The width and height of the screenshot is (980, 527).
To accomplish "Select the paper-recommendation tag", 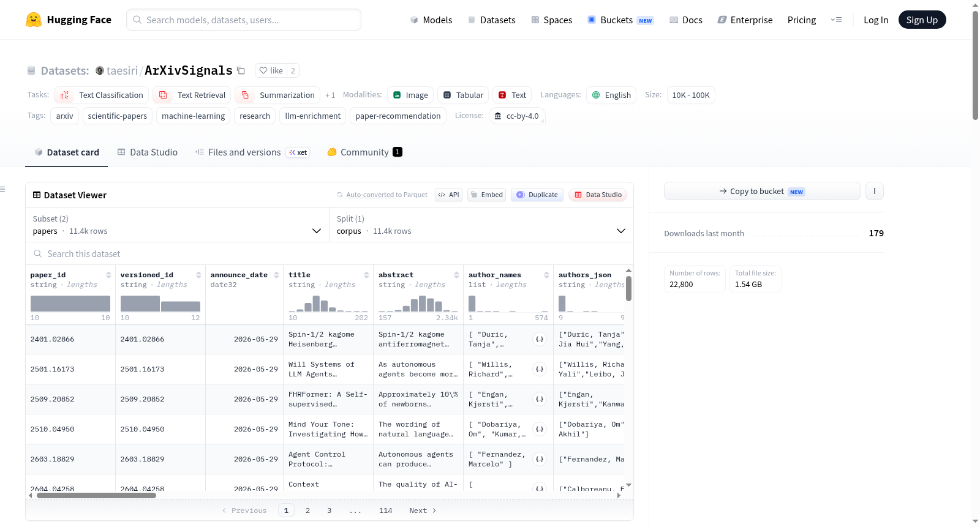I will point(398,116).
